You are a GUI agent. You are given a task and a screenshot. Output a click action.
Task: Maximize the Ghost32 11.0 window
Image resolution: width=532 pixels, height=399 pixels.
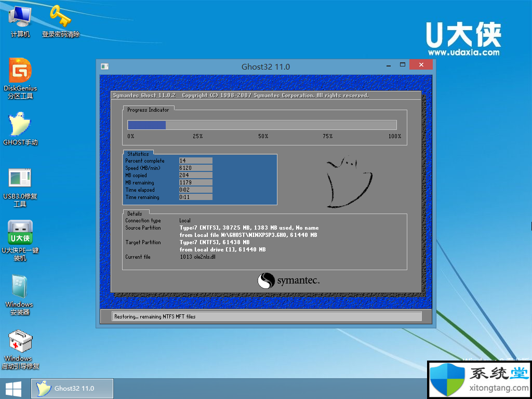pyautogui.click(x=403, y=65)
